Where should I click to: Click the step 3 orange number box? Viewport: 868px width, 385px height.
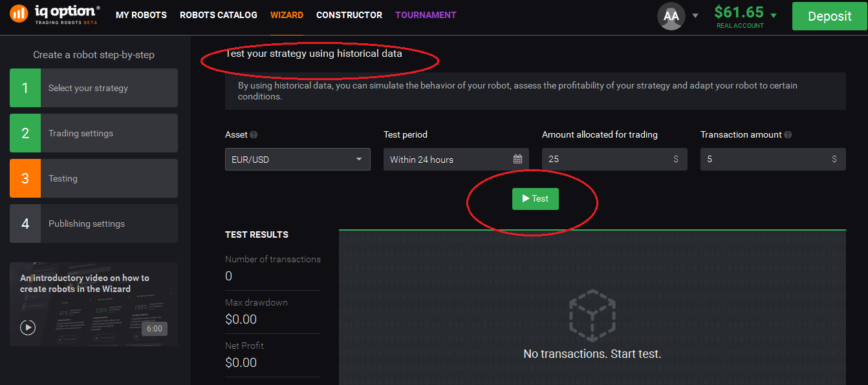[x=25, y=178]
